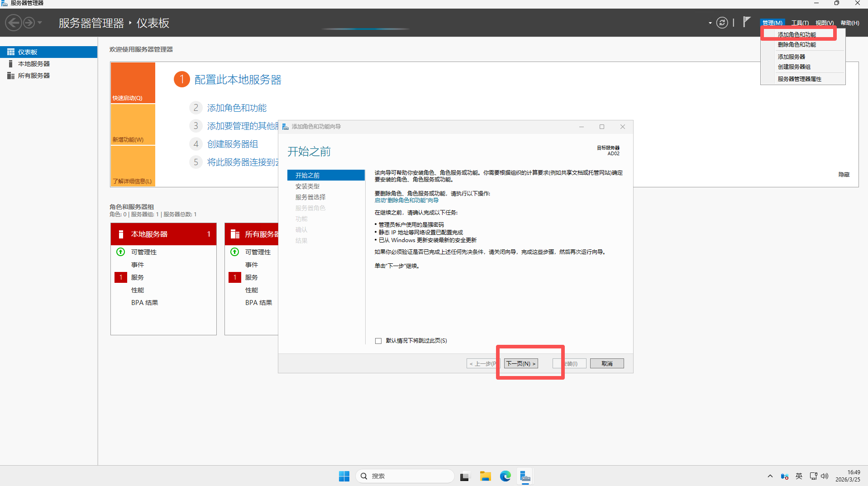
Task: Select 删除角色和功能 from menu
Action: tap(796, 45)
